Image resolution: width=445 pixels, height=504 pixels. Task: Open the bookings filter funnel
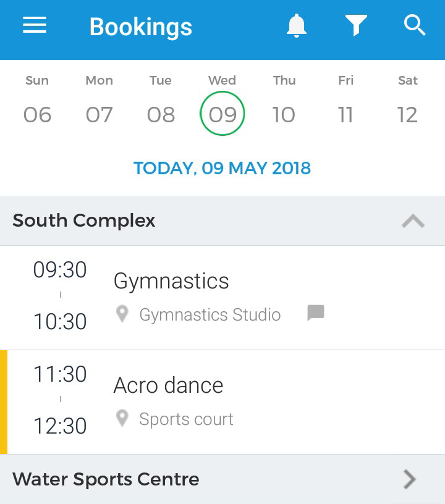(x=356, y=25)
